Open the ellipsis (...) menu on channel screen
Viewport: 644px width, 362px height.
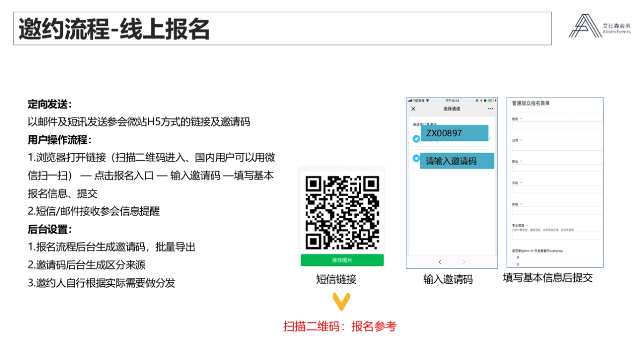[491, 108]
